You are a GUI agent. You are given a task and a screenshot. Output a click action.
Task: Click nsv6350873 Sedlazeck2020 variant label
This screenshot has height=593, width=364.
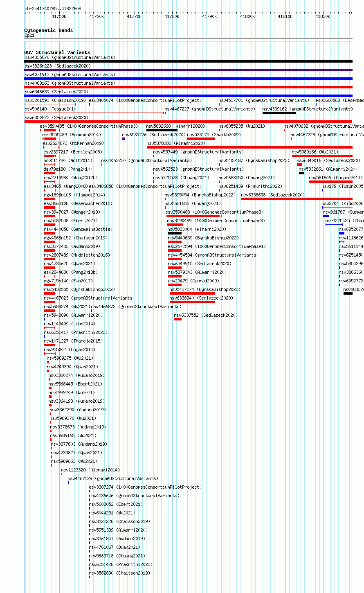click(x=56, y=117)
